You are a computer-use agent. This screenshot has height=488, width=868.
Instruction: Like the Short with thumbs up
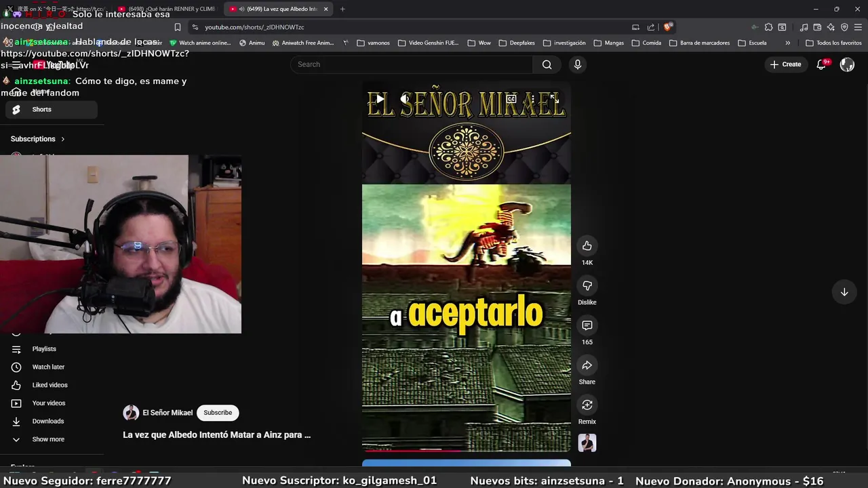tap(587, 246)
